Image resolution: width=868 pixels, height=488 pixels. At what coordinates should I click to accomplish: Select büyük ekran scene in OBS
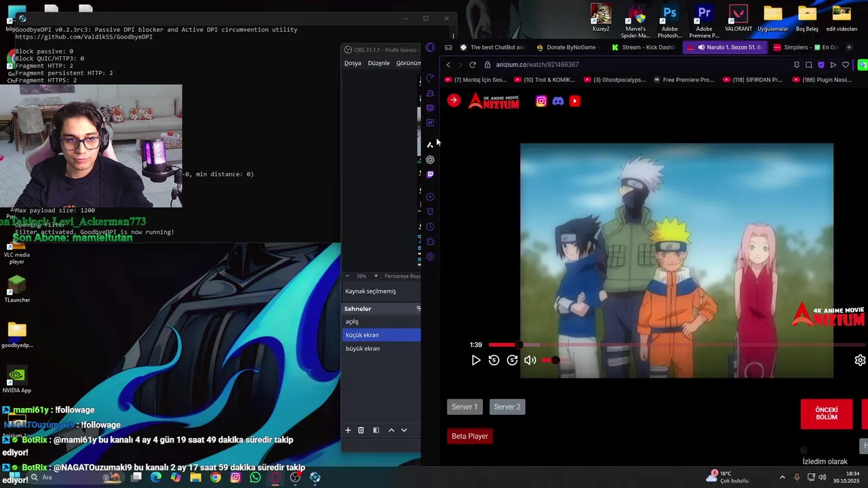(381, 348)
